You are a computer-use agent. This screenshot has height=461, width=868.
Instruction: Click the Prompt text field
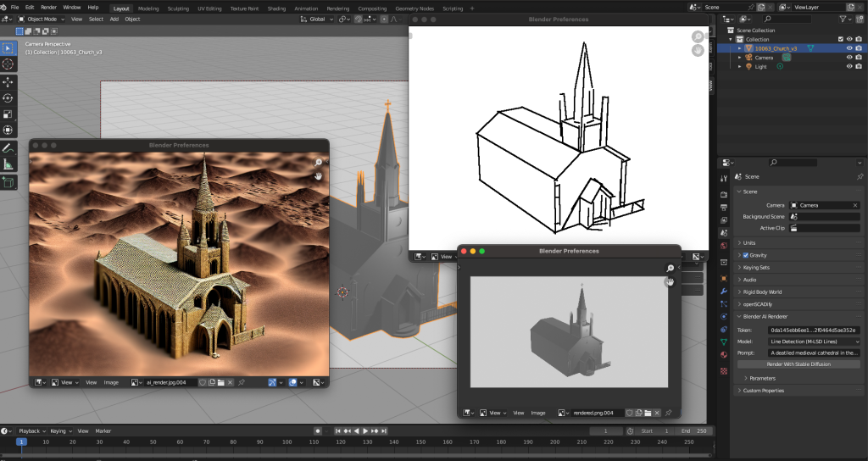pos(814,353)
